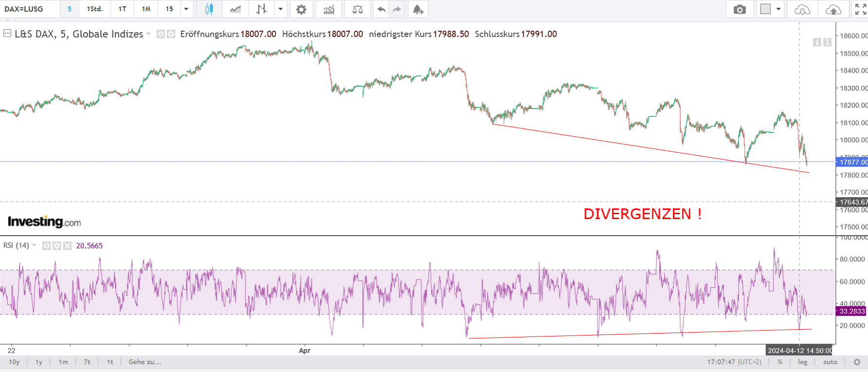Click the current price label 17877.00
Image resolution: width=868 pixels, height=372 pixels.
pos(852,162)
